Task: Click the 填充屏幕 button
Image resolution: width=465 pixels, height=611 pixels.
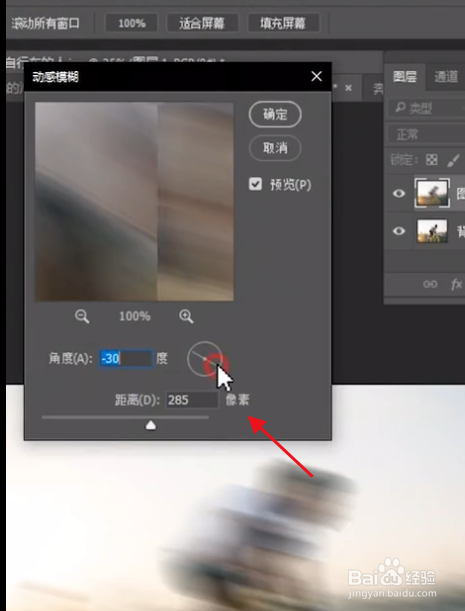Action: click(x=283, y=23)
